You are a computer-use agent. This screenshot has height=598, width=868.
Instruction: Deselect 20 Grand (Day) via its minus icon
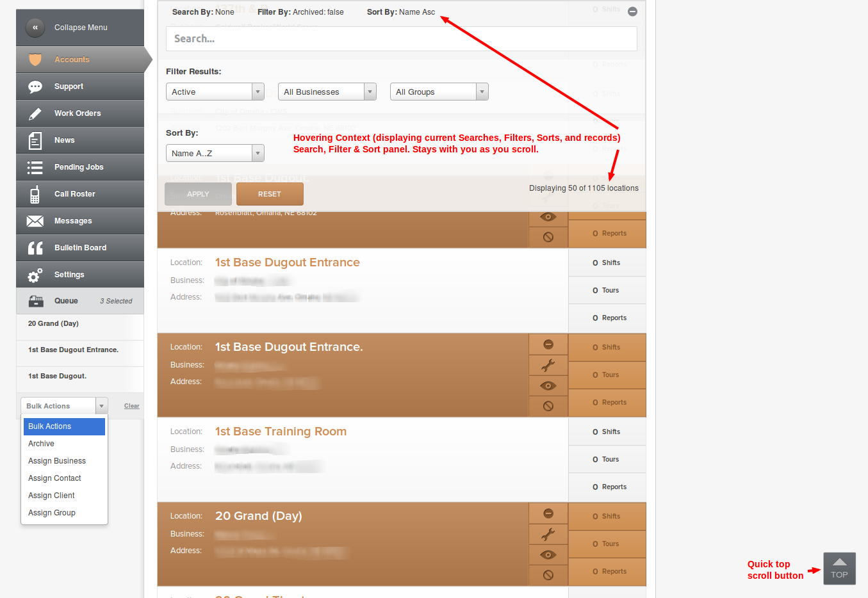tap(548, 513)
